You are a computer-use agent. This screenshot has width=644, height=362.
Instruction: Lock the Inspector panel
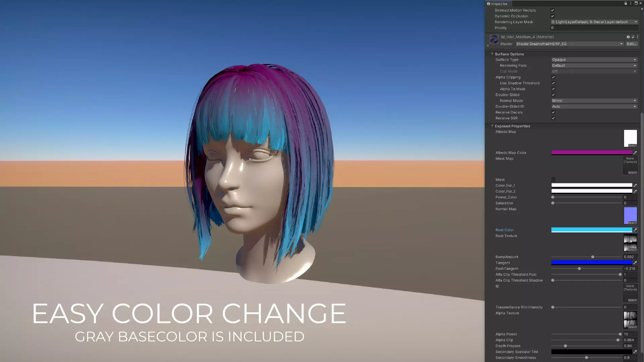[626, 3]
